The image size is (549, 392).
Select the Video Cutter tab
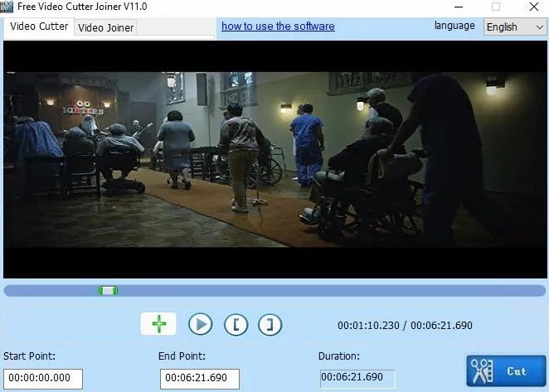(39, 27)
